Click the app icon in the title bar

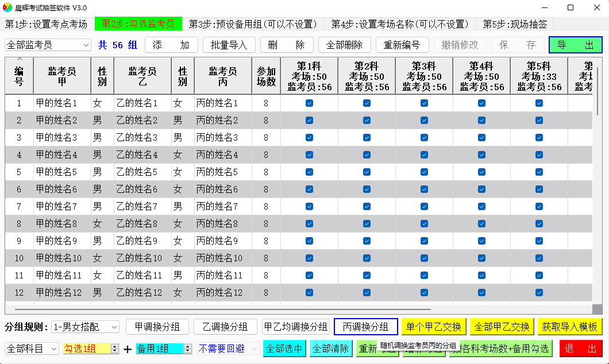tap(7, 8)
